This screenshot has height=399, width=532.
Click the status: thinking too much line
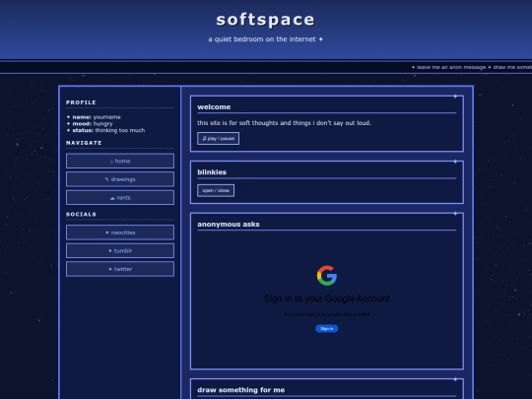tap(105, 130)
